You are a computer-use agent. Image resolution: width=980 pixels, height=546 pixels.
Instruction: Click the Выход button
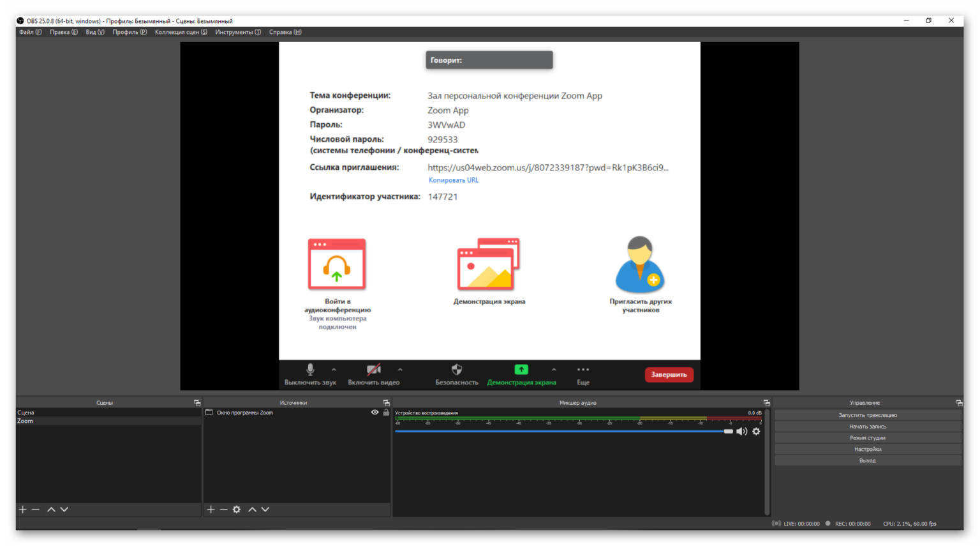click(868, 460)
